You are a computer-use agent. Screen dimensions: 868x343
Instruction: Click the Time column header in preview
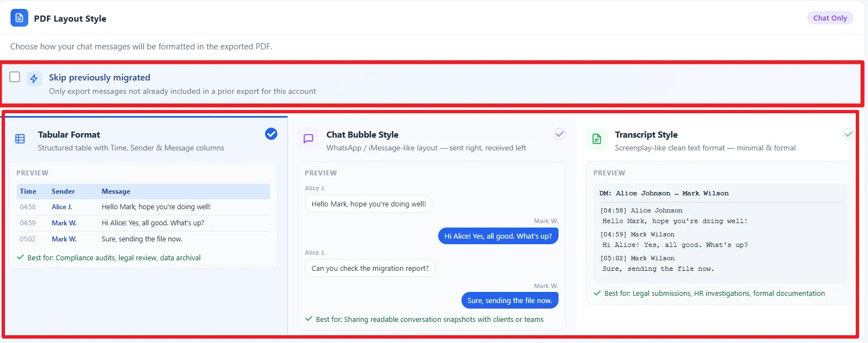tap(28, 191)
